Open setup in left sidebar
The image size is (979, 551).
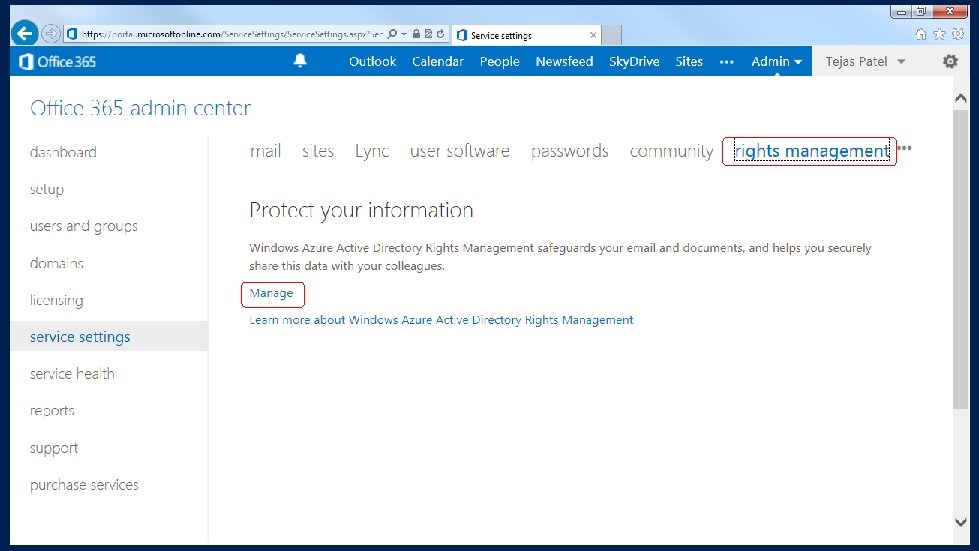47,189
